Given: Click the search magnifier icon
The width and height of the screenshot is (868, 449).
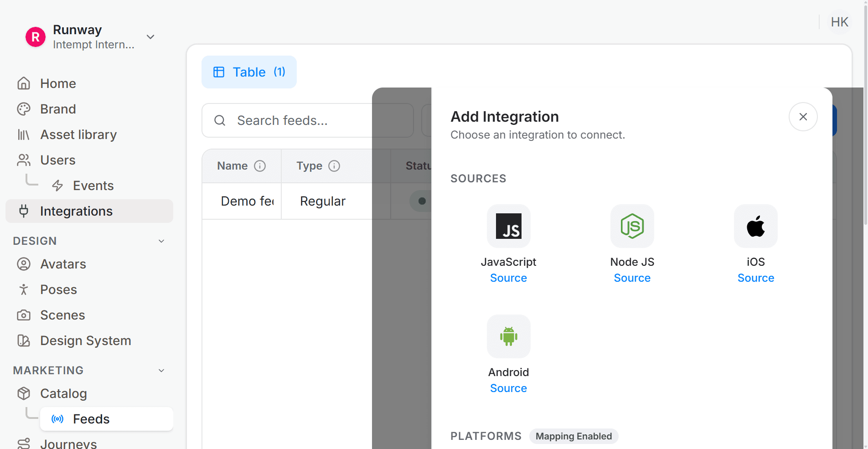Looking at the screenshot, I should click(220, 120).
